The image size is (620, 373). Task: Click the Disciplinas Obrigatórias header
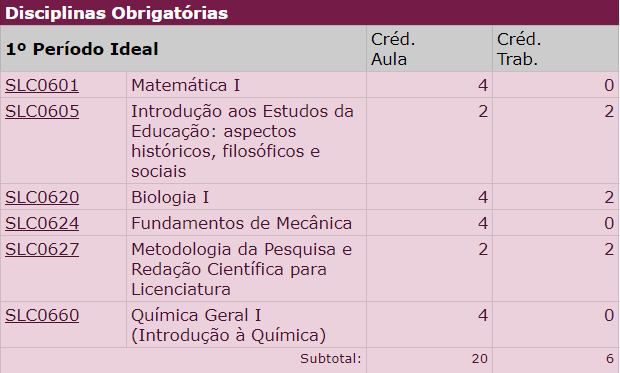(117, 13)
